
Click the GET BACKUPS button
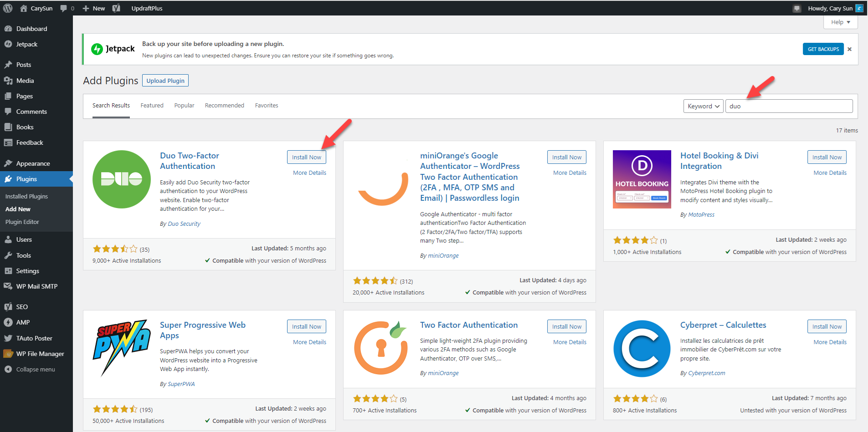(823, 49)
